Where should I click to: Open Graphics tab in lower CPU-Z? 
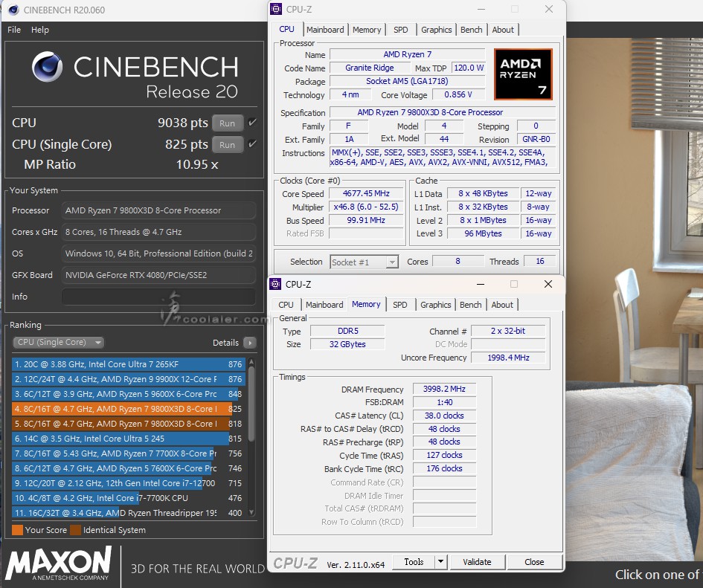[435, 305]
